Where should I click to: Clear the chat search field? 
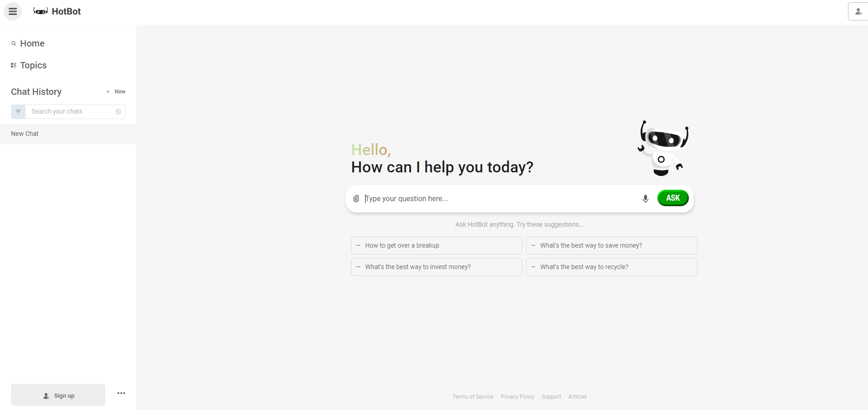[x=118, y=112]
